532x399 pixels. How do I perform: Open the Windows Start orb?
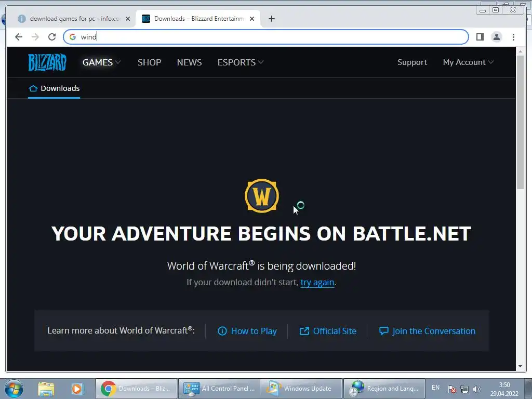click(x=14, y=389)
